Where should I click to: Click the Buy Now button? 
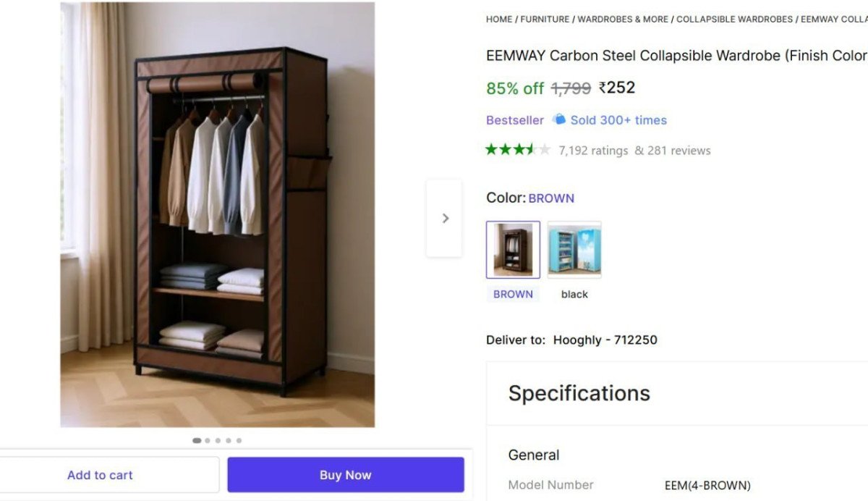tap(345, 475)
